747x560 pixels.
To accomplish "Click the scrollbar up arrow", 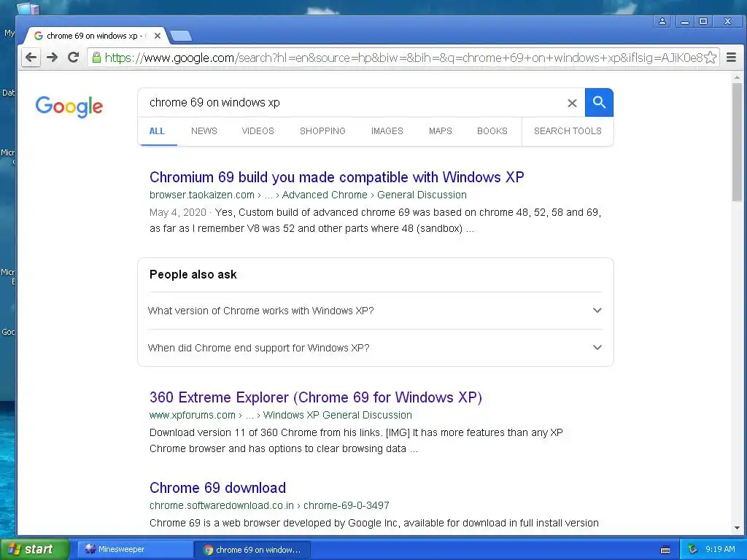I will tap(737, 77).
